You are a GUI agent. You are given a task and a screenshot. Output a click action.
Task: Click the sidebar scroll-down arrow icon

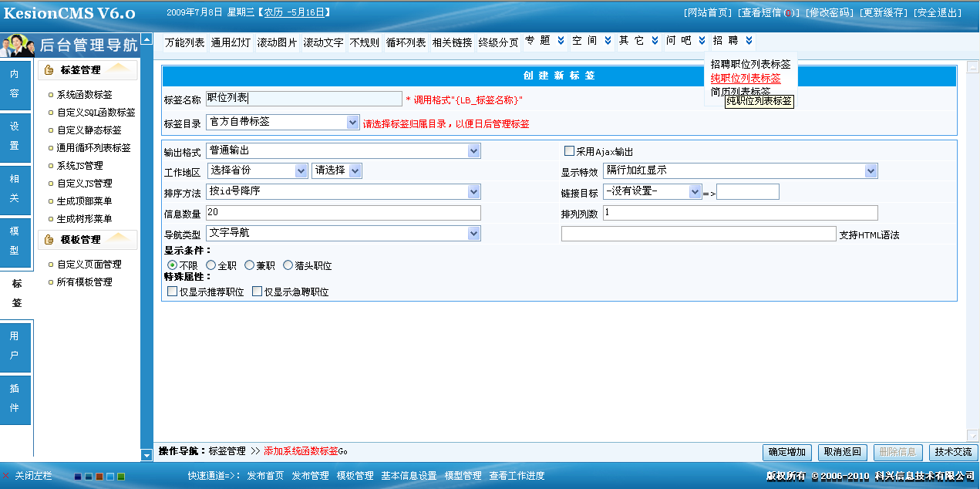(146, 455)
